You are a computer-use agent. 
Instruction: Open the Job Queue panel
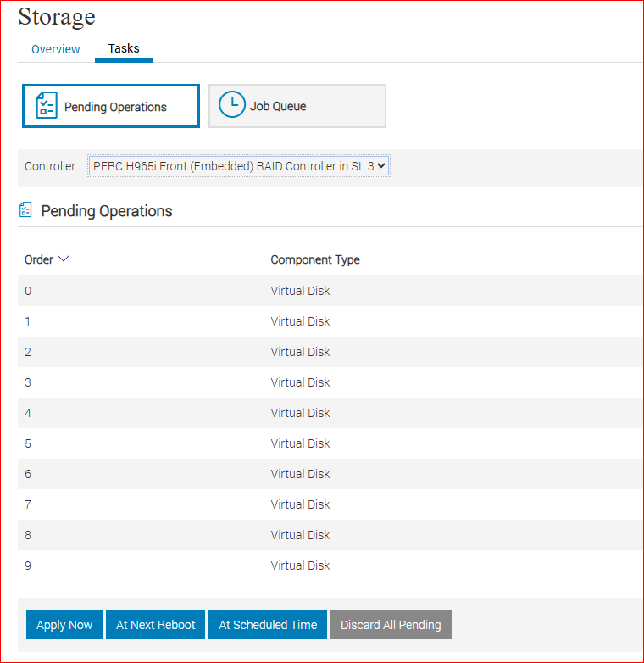pos(297,106)
